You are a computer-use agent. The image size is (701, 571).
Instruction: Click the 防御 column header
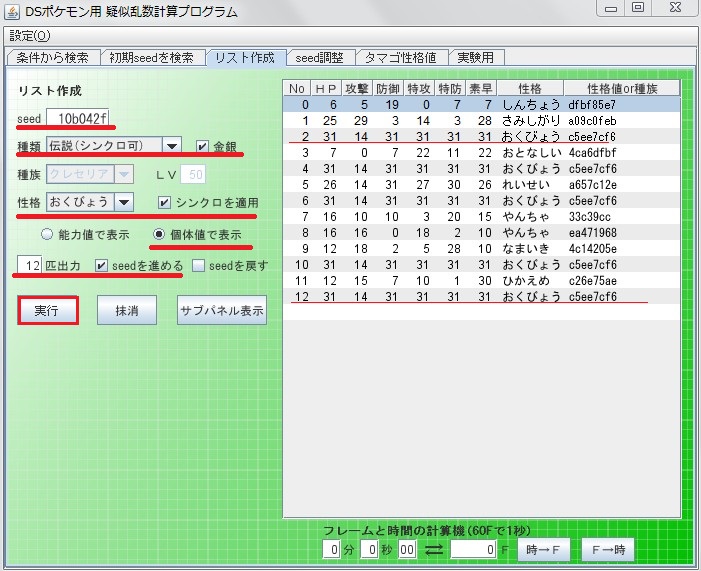(388, 89)
